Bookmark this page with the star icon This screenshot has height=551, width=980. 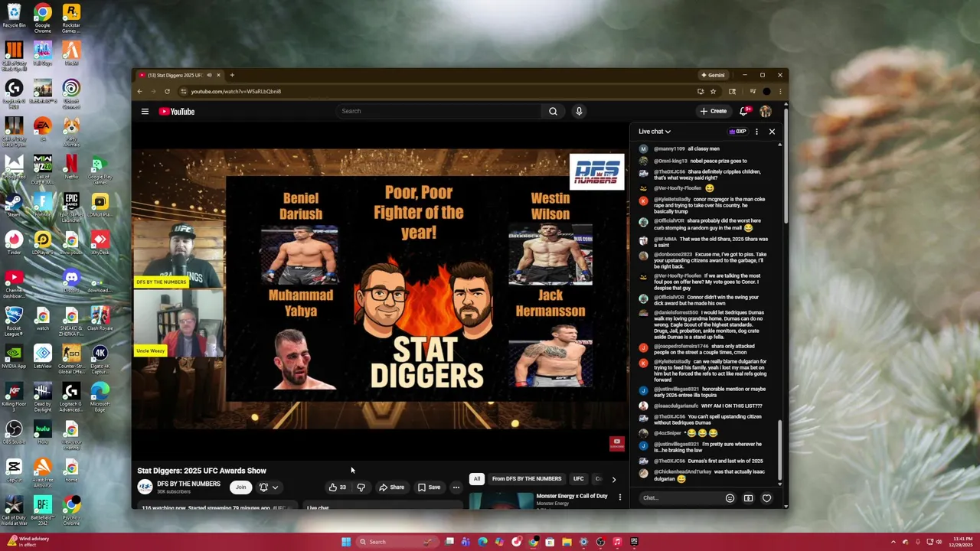(713, 91)
